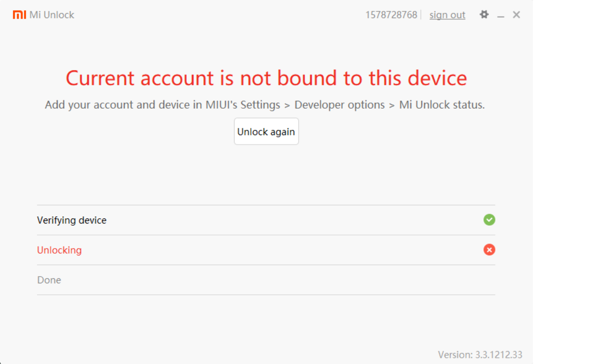
Task: Click the red account not bound headline
Action: coord(266,78)
